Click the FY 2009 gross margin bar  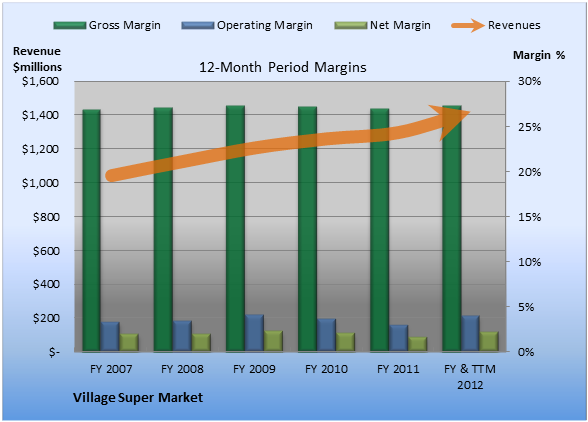(235, 228)
